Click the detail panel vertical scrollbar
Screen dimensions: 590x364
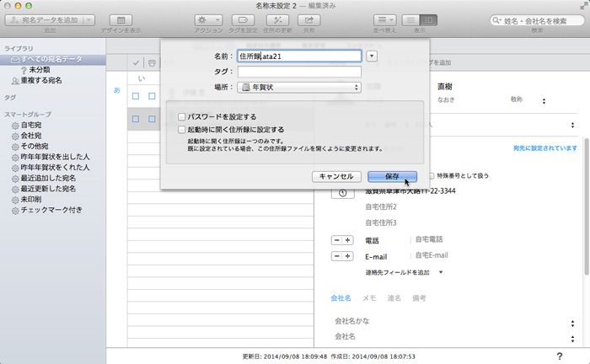coord(585,211)
